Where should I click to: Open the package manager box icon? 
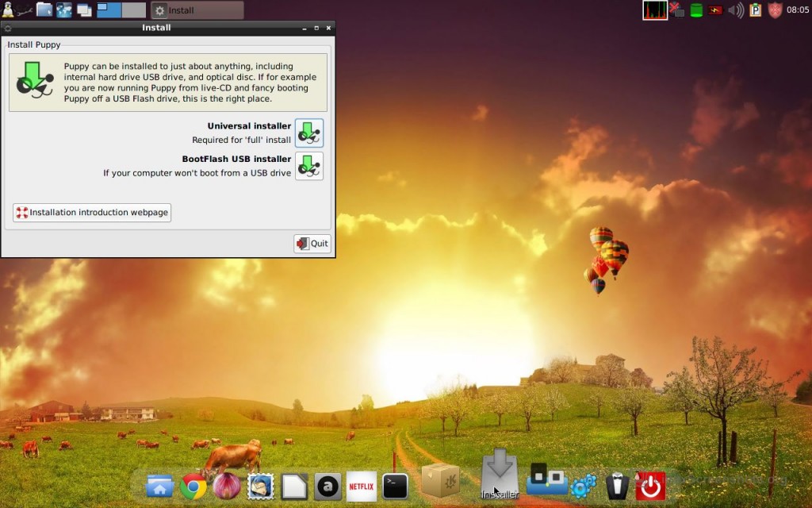point(440,480)
